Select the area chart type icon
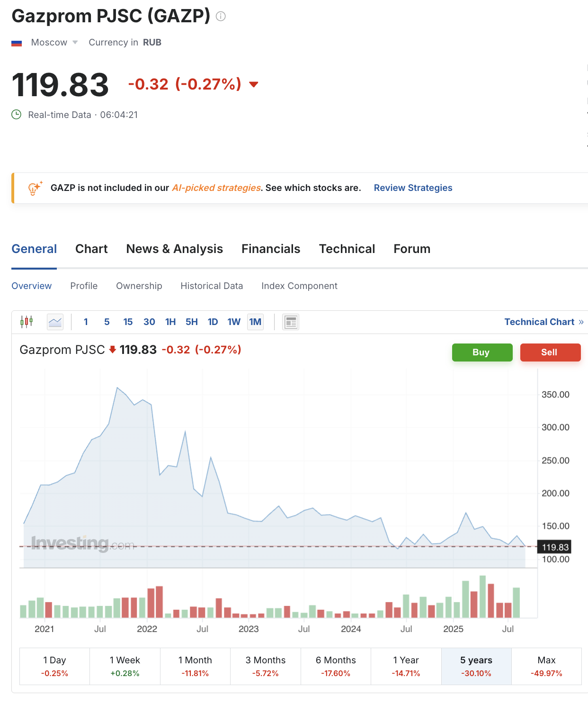This screenshot has height=705, width=588. (55, 322)
